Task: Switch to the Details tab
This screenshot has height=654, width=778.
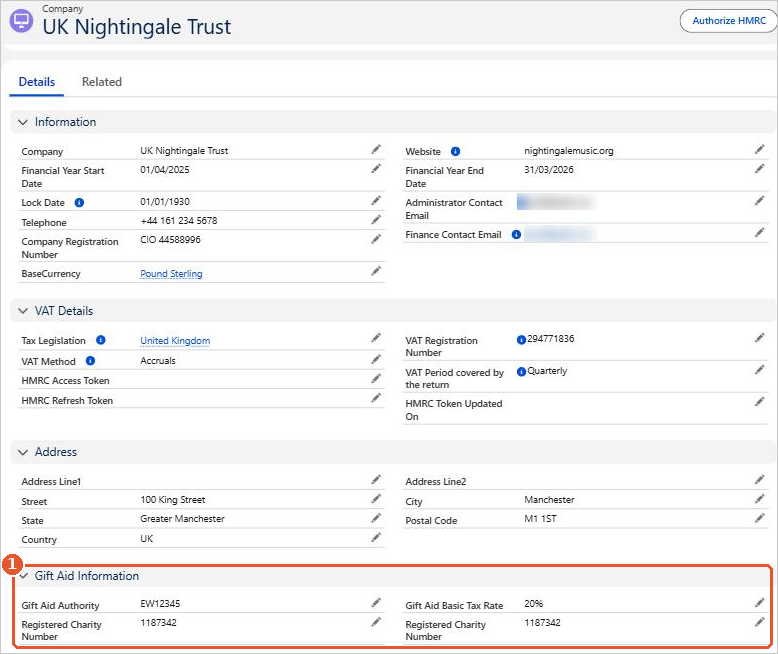Action: [37, 82]
